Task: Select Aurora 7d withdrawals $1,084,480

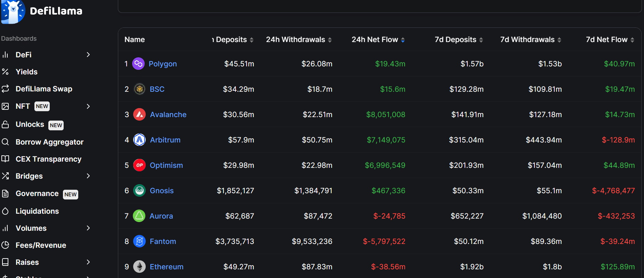Action: tap(542, 216)
